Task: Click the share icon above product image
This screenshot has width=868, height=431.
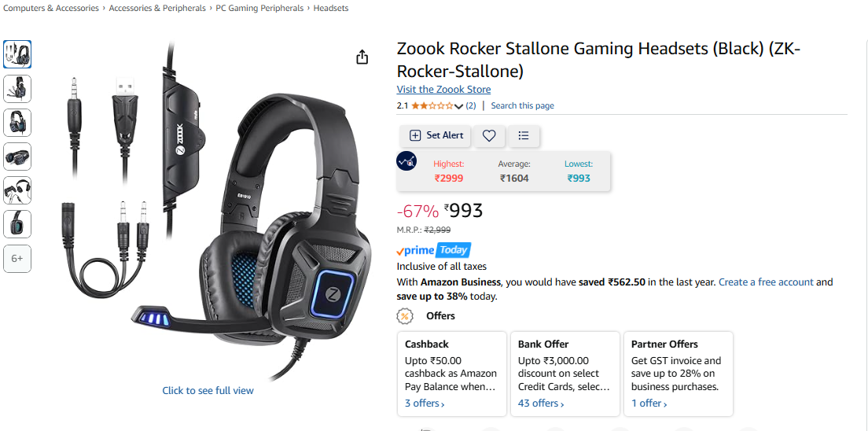Action: [362, 57]
